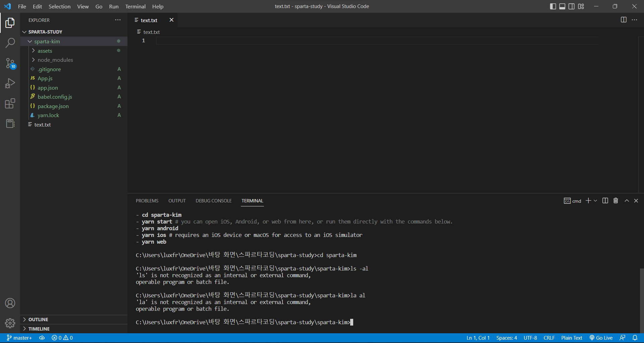Open feedback icon in status bar
The height and width of the screenshot is (343, 644).
click(623, 338)
